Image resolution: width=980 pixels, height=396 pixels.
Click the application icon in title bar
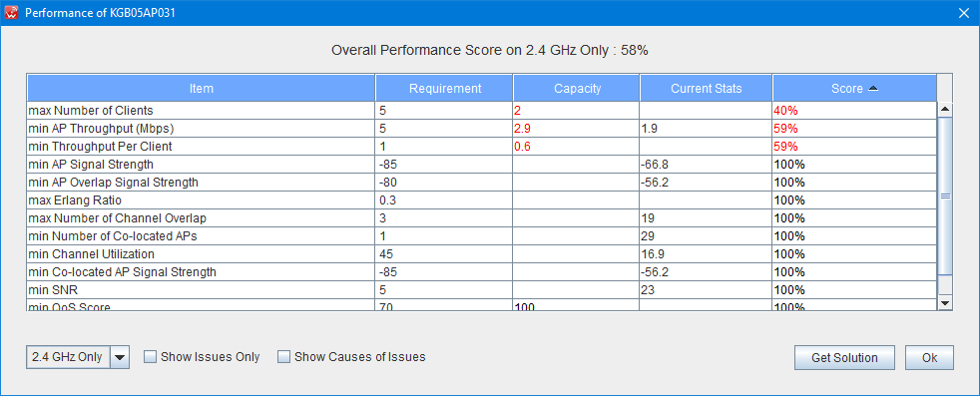[12, 13]
